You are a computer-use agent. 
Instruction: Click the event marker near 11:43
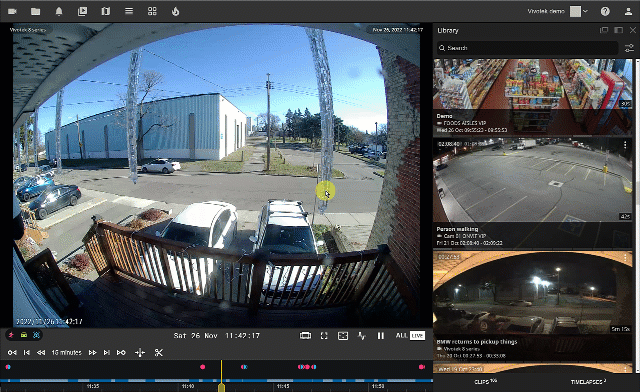click(244, 367)
